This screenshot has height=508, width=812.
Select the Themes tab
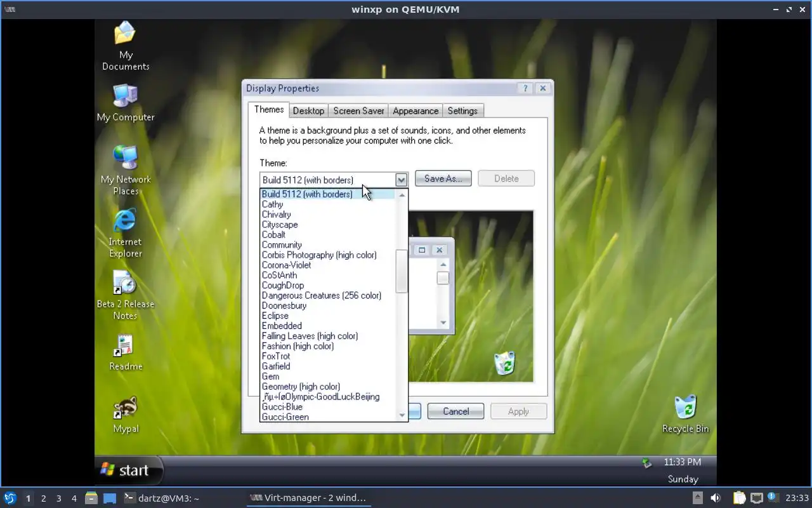click(x=269, y=109)
